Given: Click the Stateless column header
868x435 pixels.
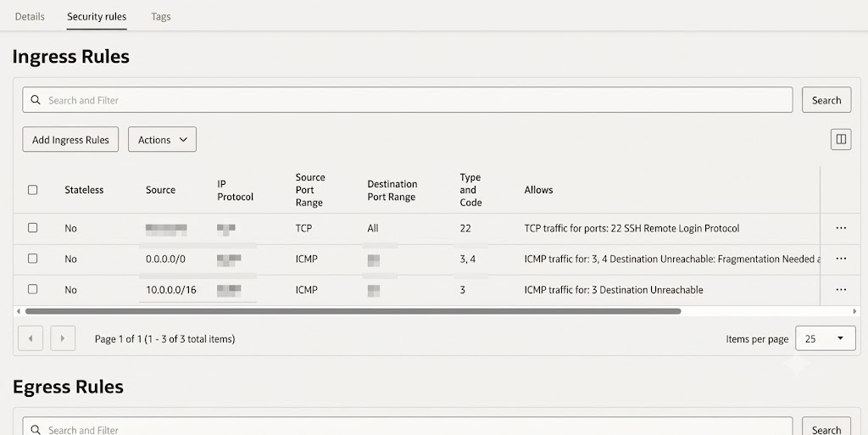Looking at the screenshot, I should (84, 190).
